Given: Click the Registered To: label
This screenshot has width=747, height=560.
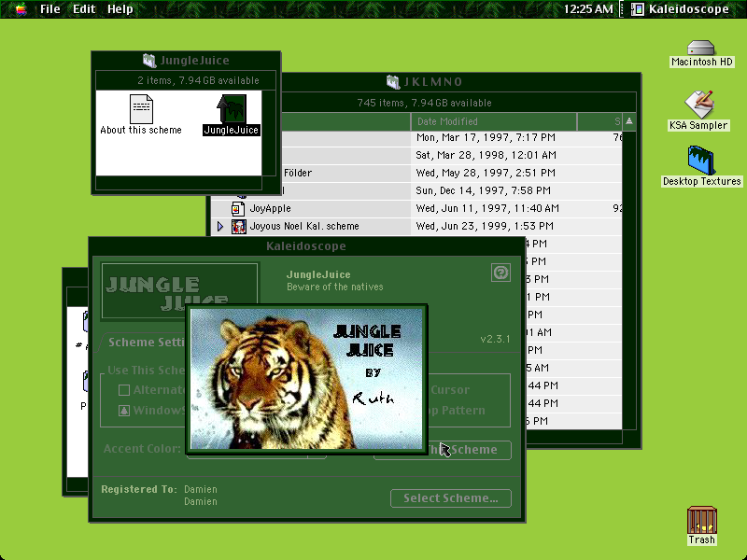Looking at the screenshot, I should 139,489.
